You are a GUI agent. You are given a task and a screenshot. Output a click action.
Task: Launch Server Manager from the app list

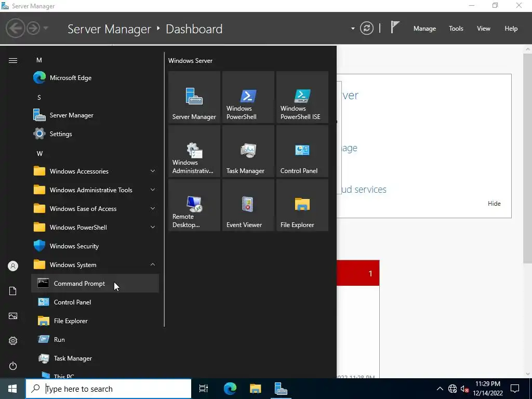95,115
